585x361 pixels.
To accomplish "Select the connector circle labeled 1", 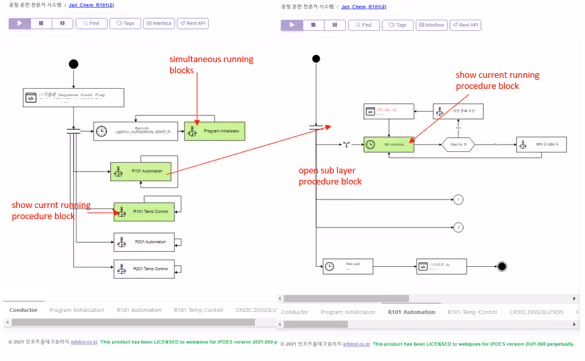I will (x=458, y=200).
